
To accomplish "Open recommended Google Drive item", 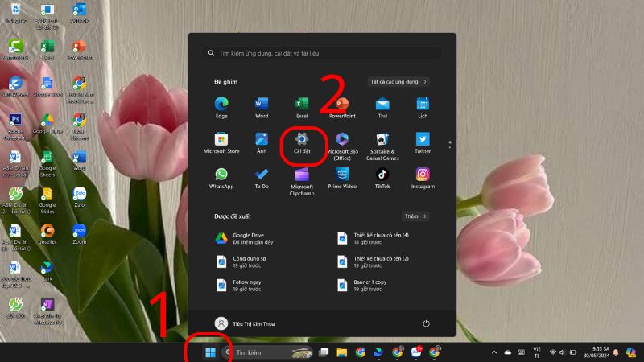I will [245, 238].
